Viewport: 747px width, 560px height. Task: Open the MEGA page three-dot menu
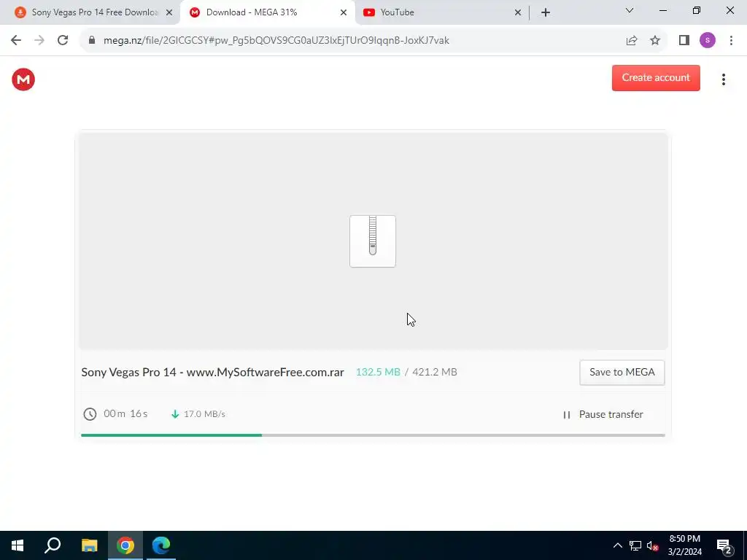pos(723,79)
